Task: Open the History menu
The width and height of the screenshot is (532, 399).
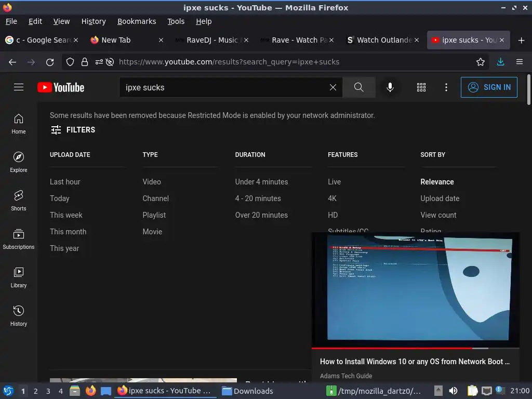Action: click(x=94, y=21)
